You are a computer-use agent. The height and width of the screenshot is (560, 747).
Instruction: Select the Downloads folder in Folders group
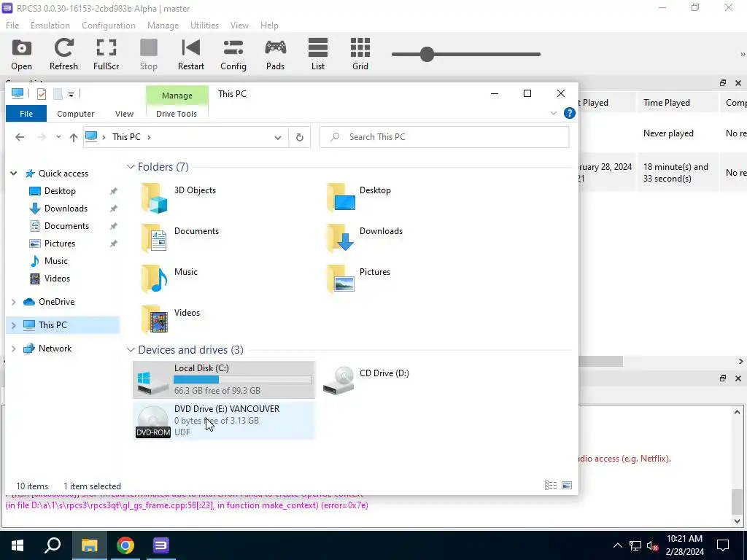[x=366, y=238]
